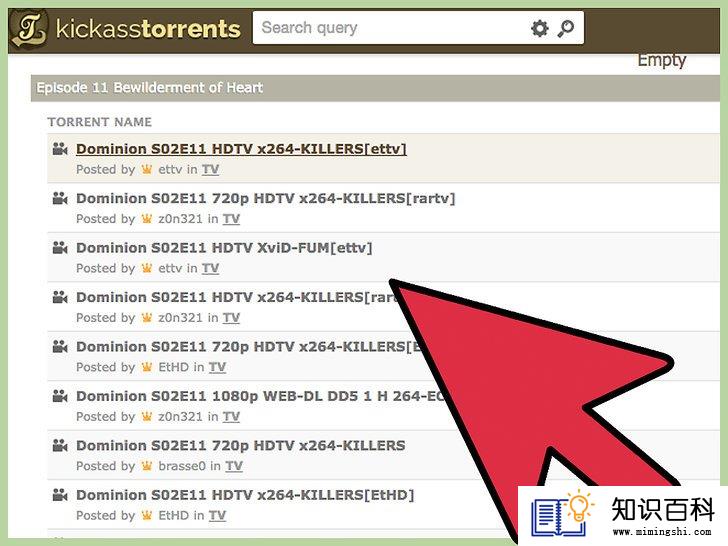728x546 pixels.
Task: Open the kickasstorrents home link
Action: [x=148, y=28]
